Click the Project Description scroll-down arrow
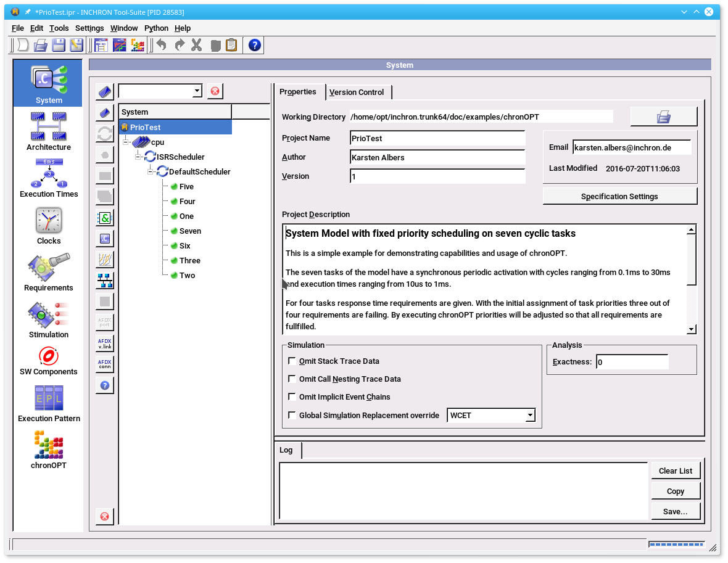 pyautogui.click(x=692, y=329)
